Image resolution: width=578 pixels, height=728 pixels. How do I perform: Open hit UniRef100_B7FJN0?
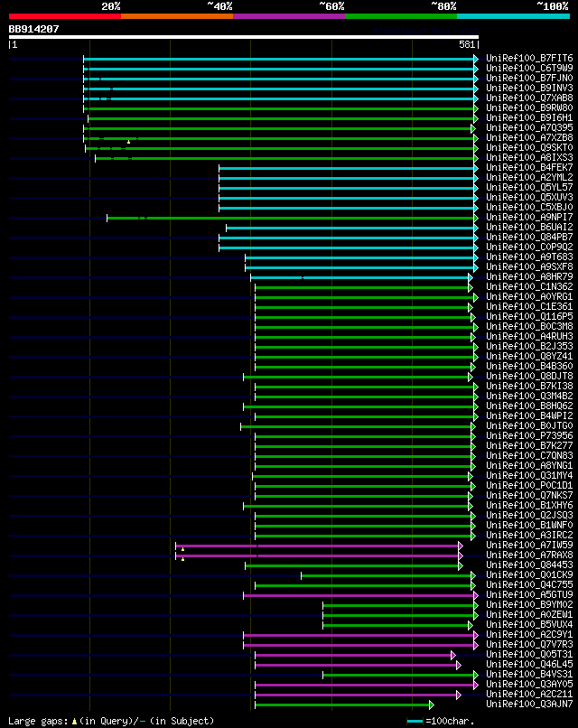529,79
